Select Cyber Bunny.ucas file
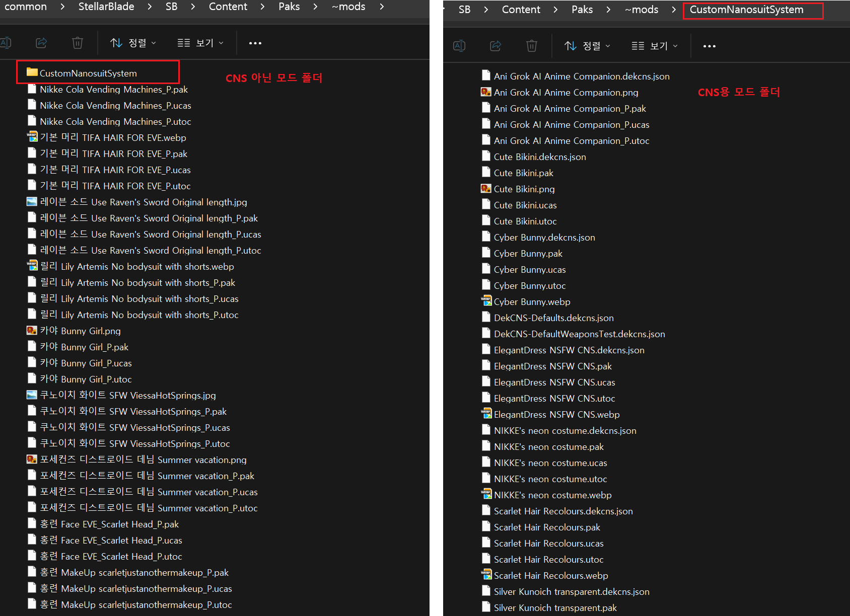 point(530,269)
